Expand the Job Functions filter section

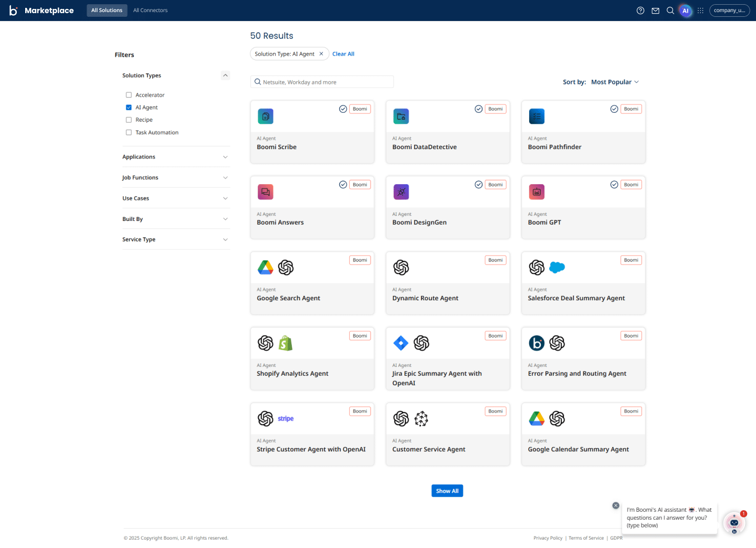pyautogui.click(x=176, y=178)
